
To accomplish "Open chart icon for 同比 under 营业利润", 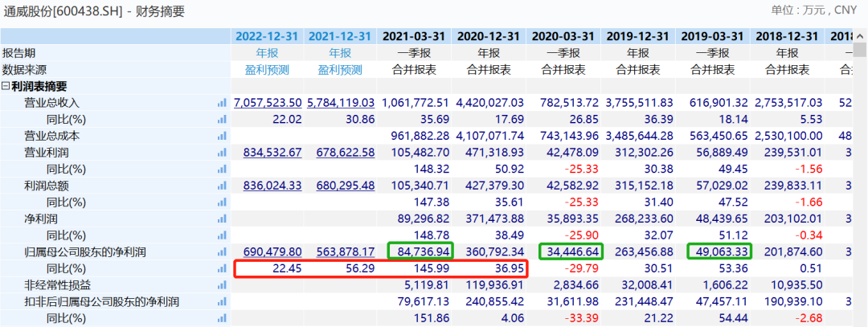I will [x=222, y=169].
